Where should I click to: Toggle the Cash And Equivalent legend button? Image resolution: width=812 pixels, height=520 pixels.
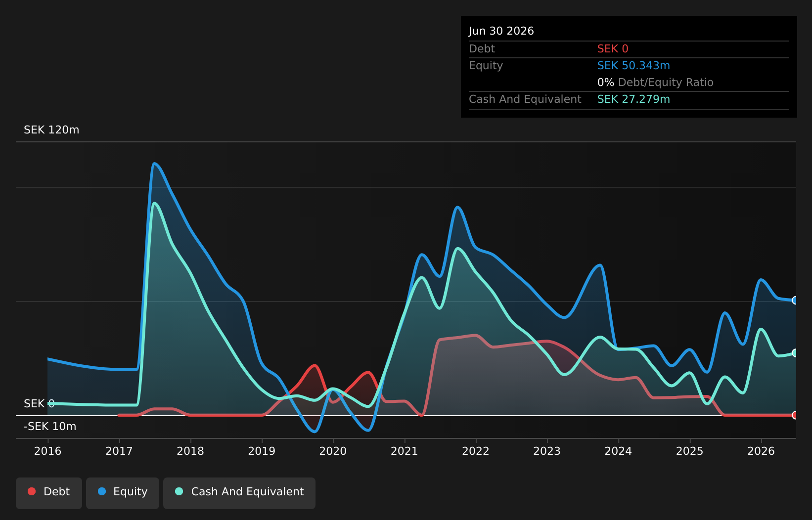tap(239, 493)
